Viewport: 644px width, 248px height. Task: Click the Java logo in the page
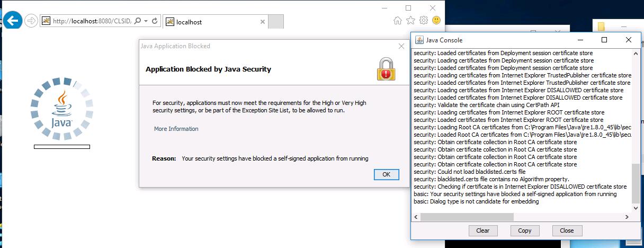click(x=61, y=109)
